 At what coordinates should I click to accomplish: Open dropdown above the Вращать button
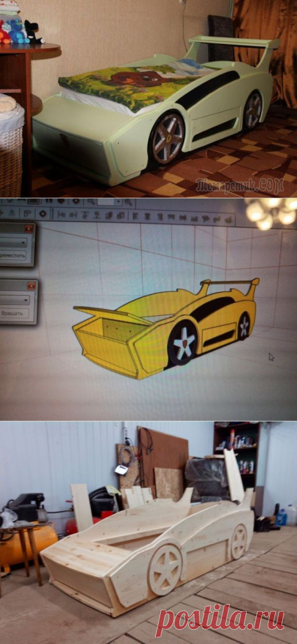coord(14,300)
